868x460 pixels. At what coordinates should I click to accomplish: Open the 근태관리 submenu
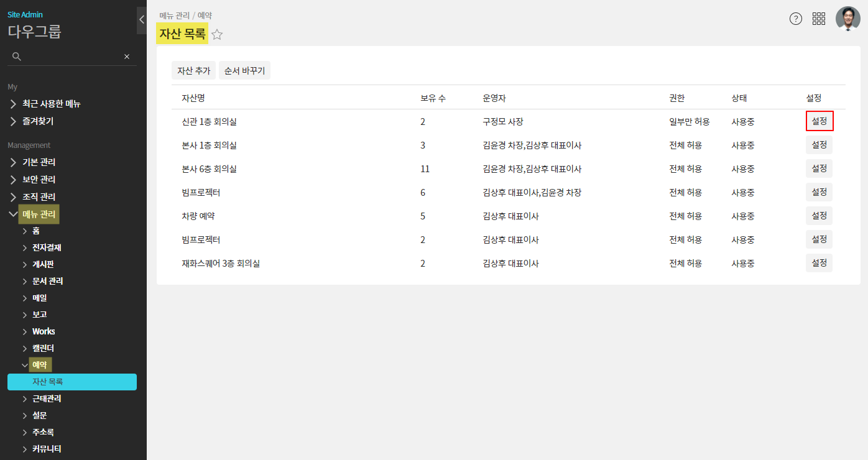[x=46, y=398]
